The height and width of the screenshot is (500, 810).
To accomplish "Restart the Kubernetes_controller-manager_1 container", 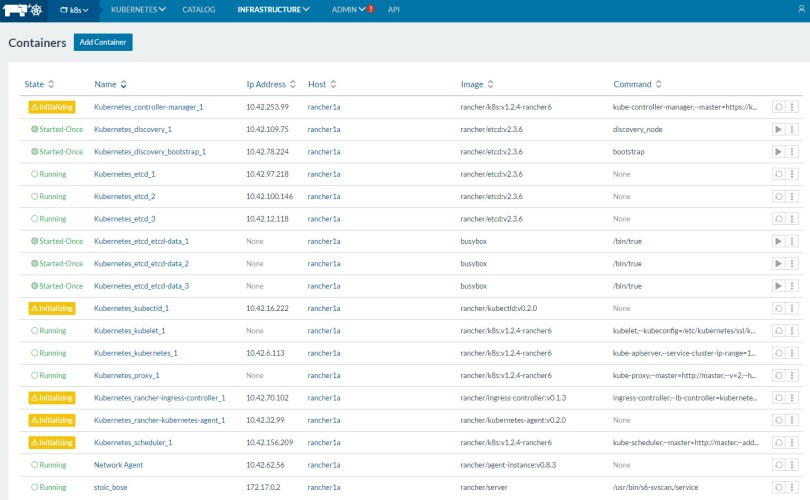I will point(778,107).
